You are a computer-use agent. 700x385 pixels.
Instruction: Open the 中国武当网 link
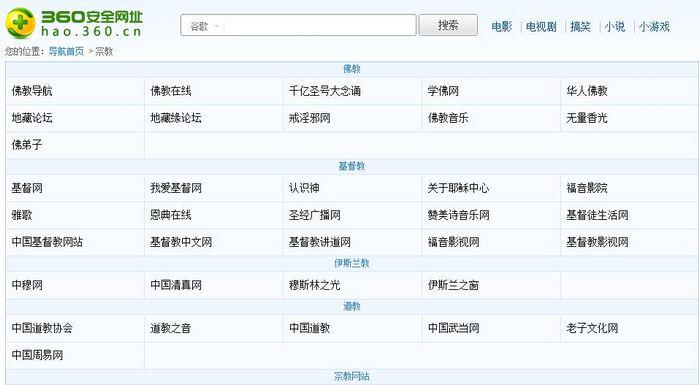pos(453,328)
